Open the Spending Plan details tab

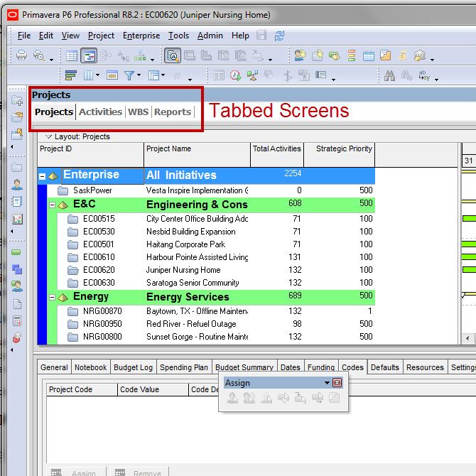(184, 367)
